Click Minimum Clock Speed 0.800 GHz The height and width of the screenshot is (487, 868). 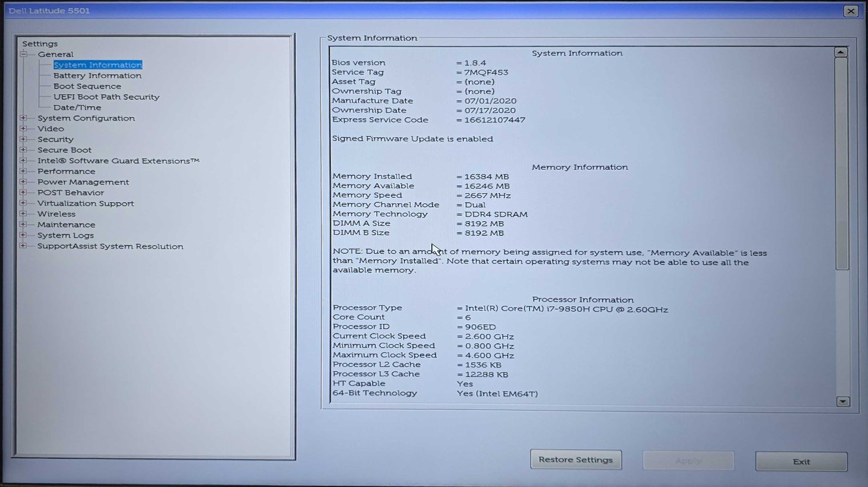tap(489, 346)
